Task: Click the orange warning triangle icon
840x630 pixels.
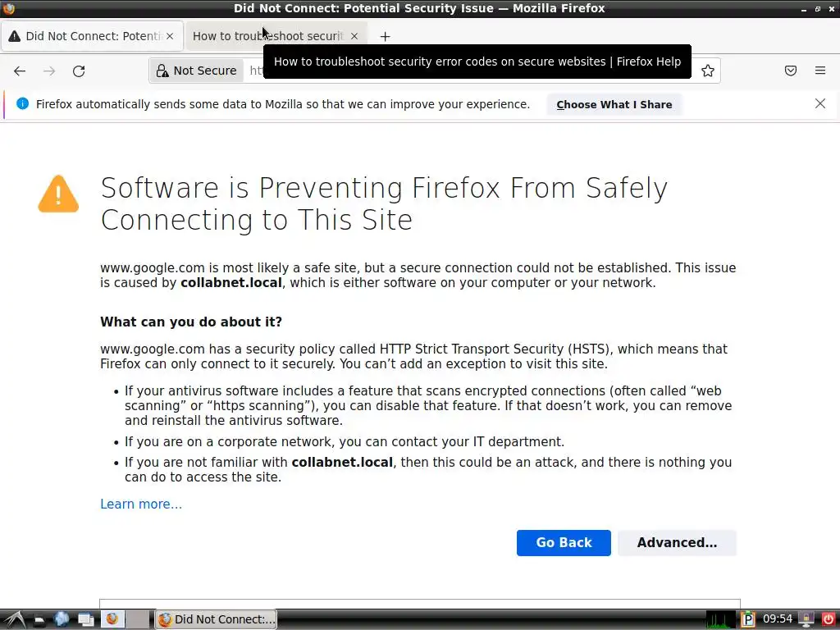Action: click(x=58, y=194)
